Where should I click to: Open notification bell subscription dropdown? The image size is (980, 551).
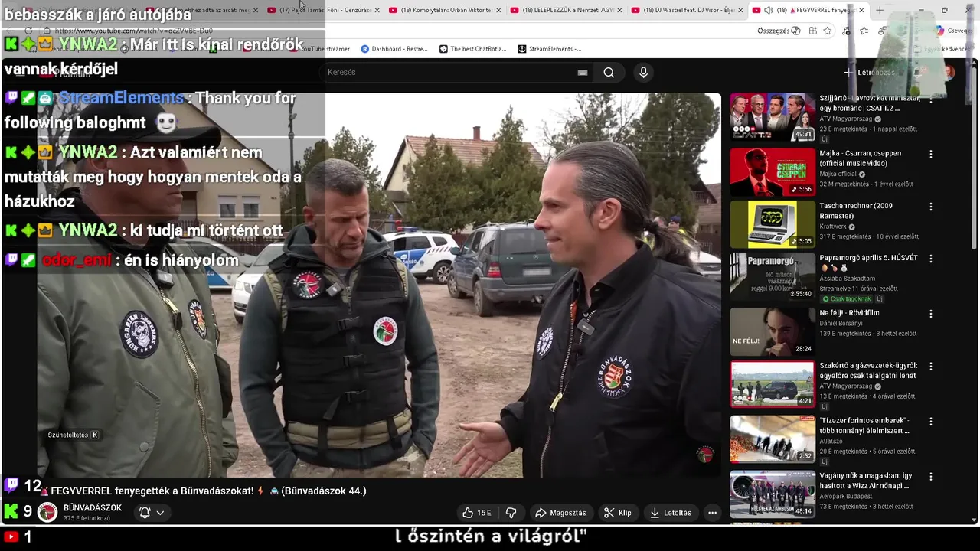[151, 513]
